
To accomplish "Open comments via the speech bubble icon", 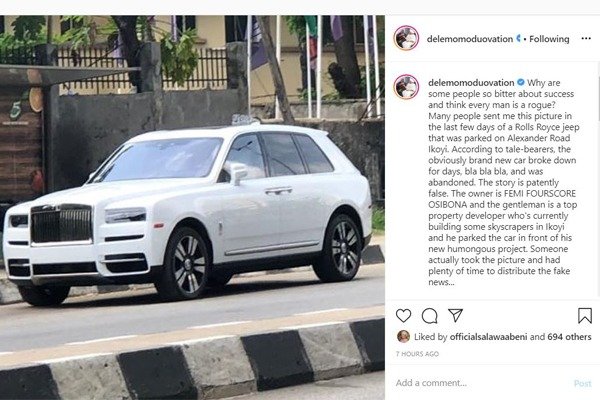I will 429,316.
